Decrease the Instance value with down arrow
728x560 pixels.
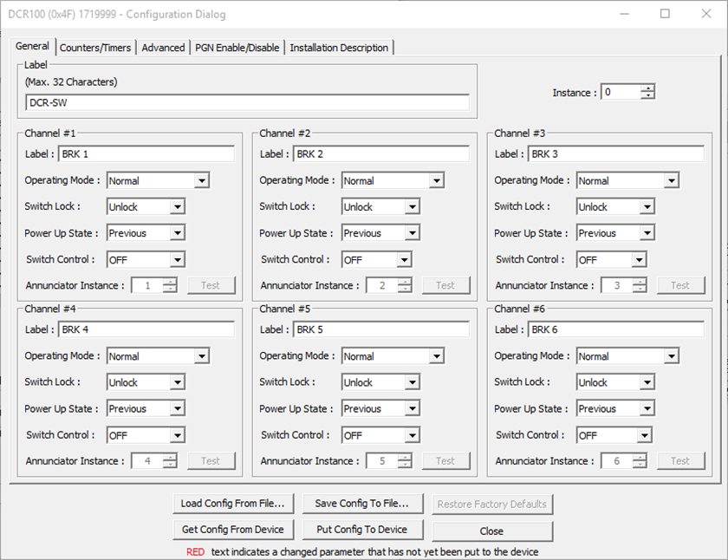click(647, 96)
